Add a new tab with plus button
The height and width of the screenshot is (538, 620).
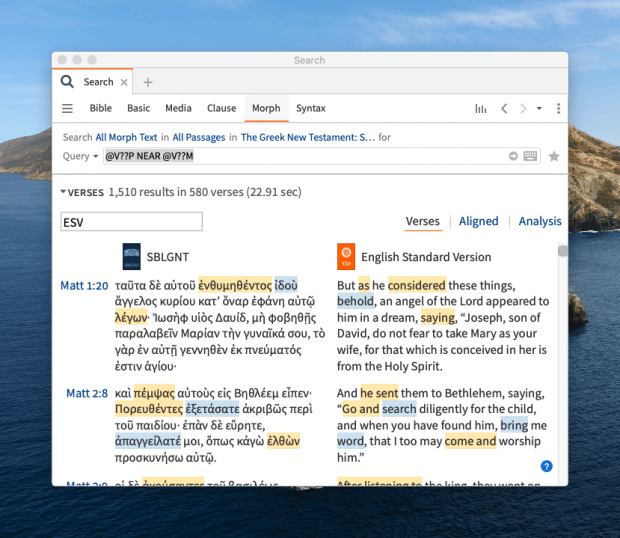[x=148, y=82]
